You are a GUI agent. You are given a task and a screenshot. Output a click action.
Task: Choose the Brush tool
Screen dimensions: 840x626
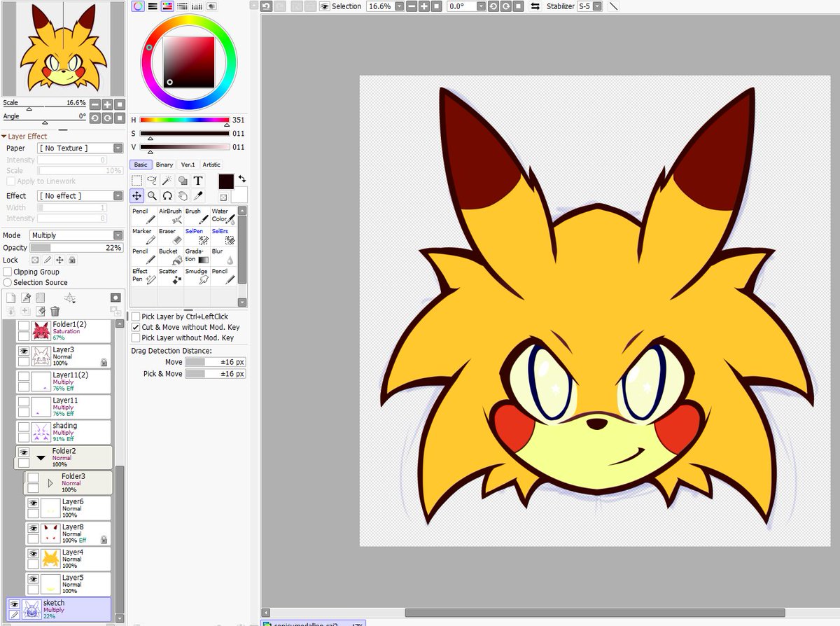click(x=197, y=215)
